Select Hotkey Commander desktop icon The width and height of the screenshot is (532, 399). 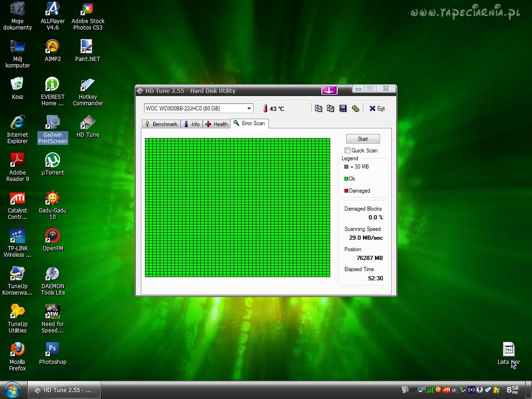point(88,91)
